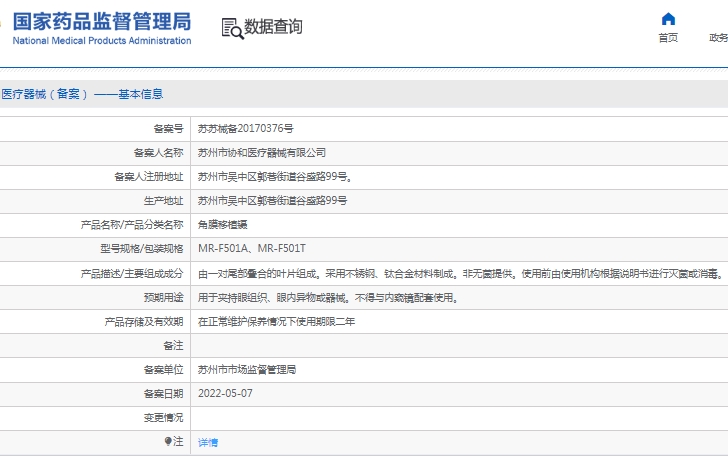The height and width of the screenshot is (459, 728).
Task: Select the bulb icon beside the 注 label
Action: (x=168, y=441)
